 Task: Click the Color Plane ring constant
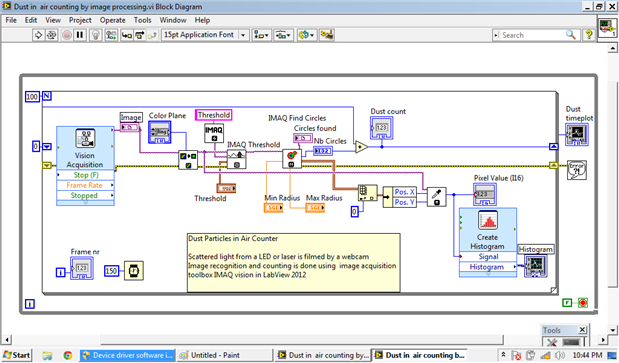(159, 132)
